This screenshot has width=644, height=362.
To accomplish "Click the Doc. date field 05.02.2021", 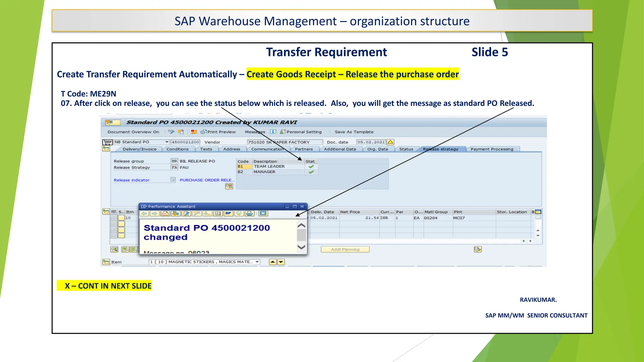I will [371, 142].
